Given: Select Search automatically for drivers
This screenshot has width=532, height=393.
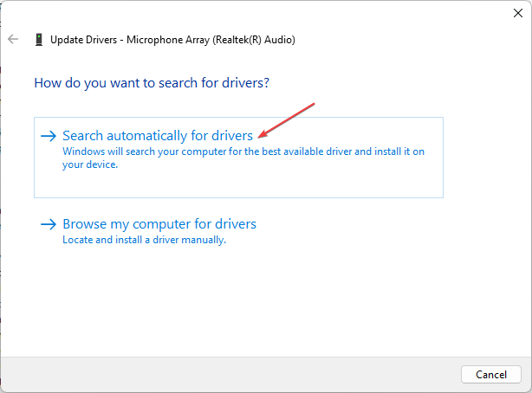Looking at the screenshot, I should tap(158, 136).
